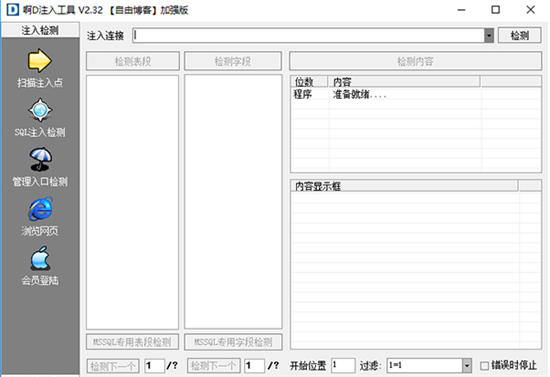Screen dimensions: 550x377
Task: Click the second 检测下一个 button under fields list
Action: 214,366
